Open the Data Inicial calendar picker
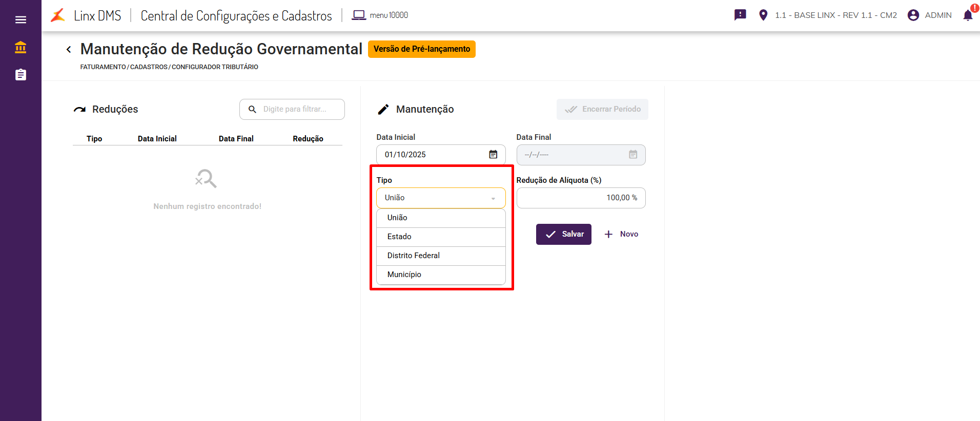 (x=493, y=155)
